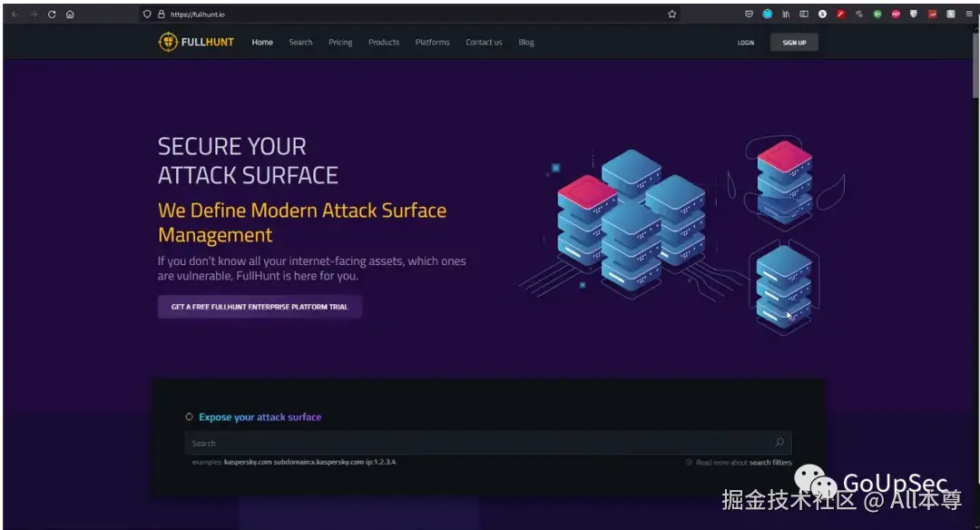Go back with the browser back arrow

coord(15,14)
